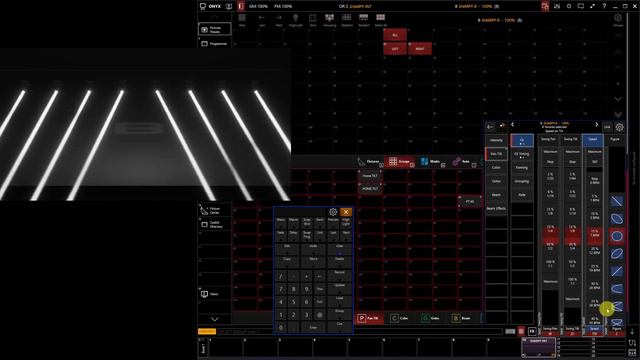Click the red icon beside ONYX logo
The height and width of the screenshot is (360, 640).
[241, 6]
